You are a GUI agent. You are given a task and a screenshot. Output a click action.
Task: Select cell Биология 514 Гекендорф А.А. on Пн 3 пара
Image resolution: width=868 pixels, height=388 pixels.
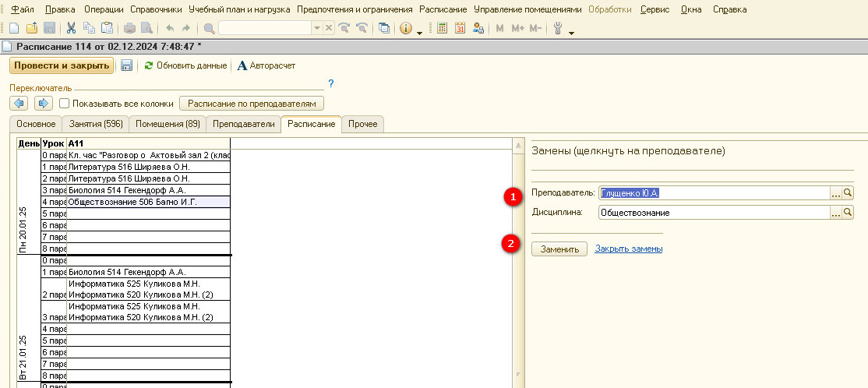pos(148,190)
